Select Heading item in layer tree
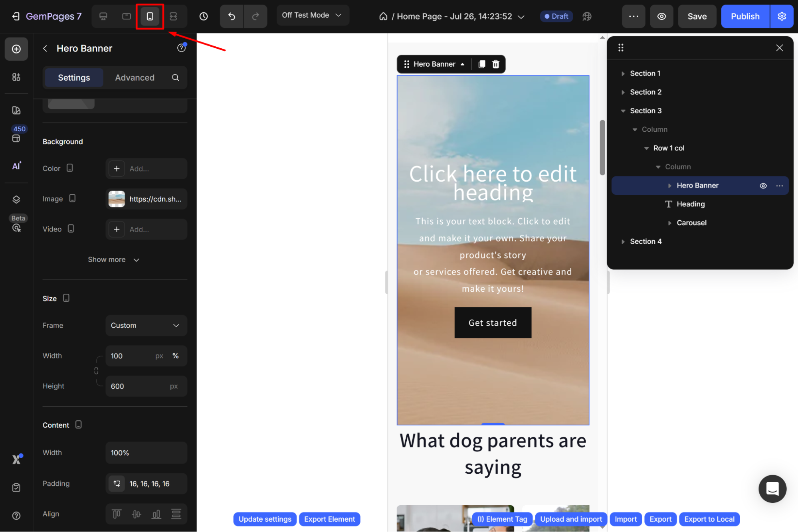Viewport: 798px width, 532px height. click(690, 204)
